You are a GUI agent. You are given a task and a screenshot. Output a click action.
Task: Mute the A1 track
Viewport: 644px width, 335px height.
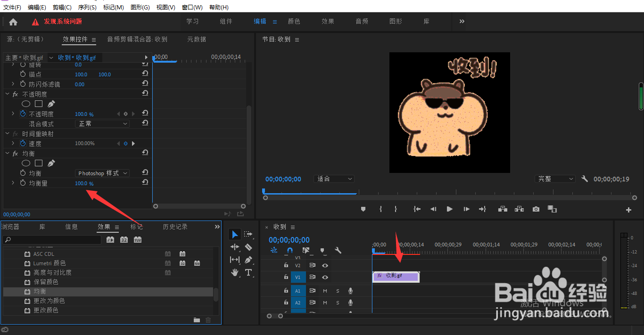(x=325, y=291)
